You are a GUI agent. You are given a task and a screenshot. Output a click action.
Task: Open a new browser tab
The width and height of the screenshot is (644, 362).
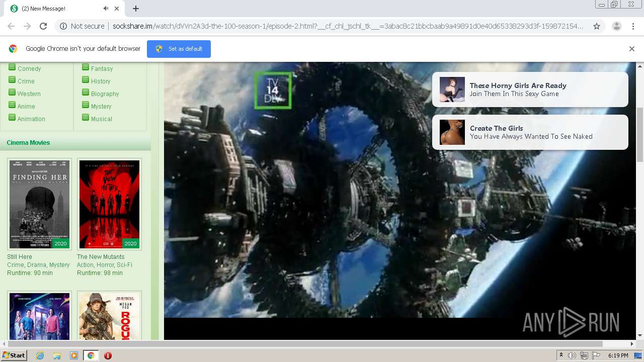click(x=136, y=9)
